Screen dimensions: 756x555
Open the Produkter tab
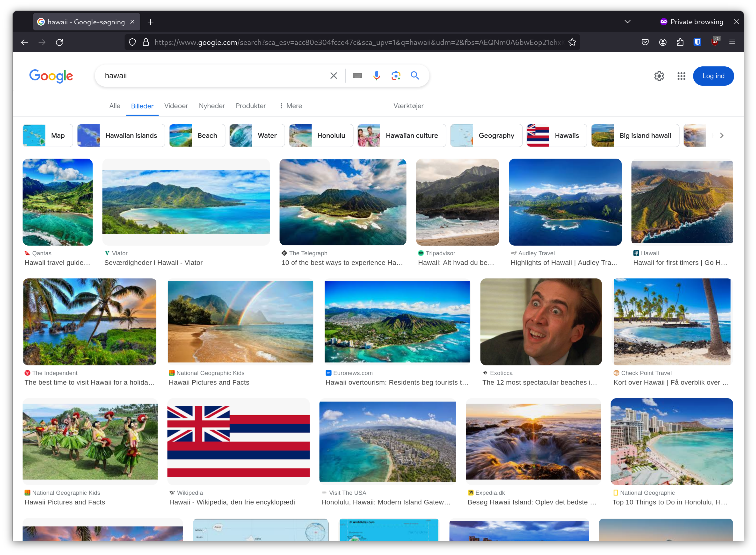(251, 106)
